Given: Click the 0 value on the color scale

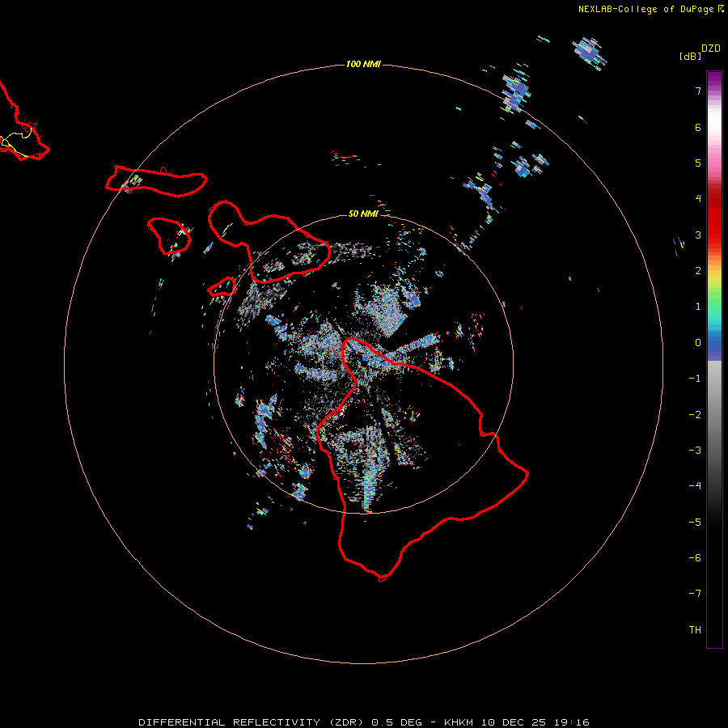Looking at the screenshot, I should click(x=698, y=343).
